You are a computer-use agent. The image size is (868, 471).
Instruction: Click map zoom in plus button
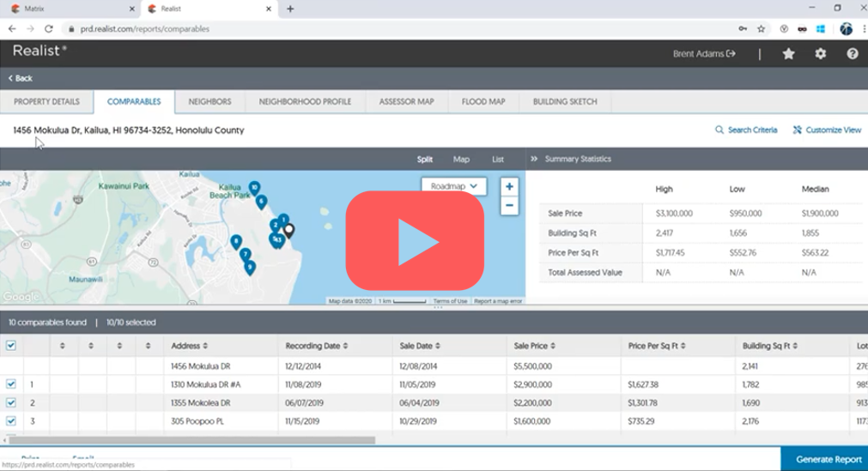(509, 186)
